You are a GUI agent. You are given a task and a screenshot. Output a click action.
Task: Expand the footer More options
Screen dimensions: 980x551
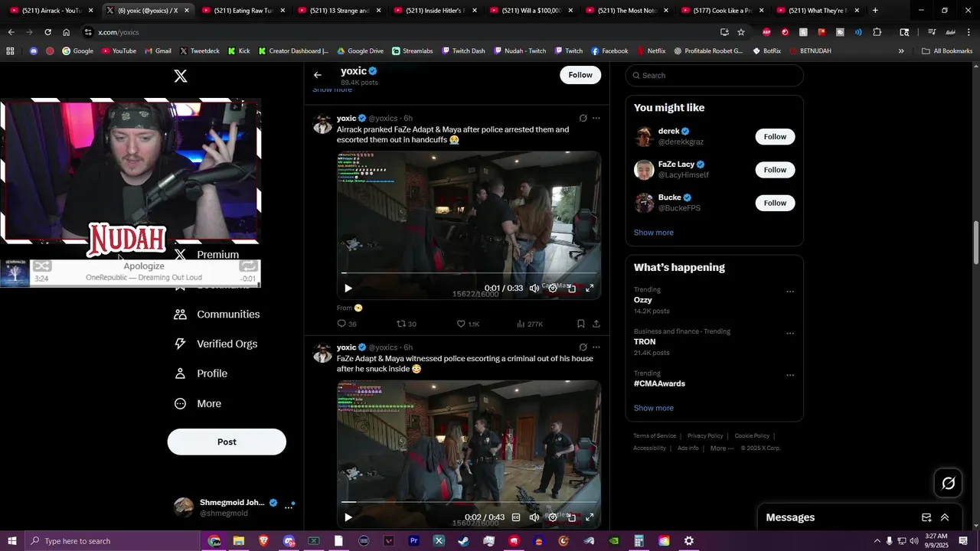721,448
